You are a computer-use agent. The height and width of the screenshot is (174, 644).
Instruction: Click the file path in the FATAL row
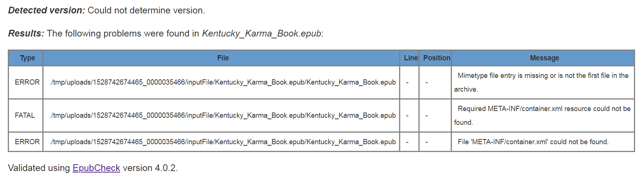223,116
